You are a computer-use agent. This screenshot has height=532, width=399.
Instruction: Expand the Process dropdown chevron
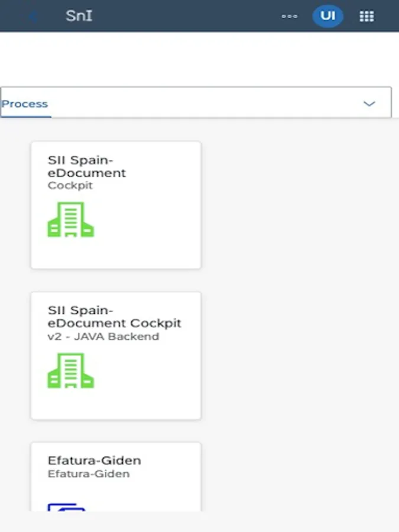369,103
